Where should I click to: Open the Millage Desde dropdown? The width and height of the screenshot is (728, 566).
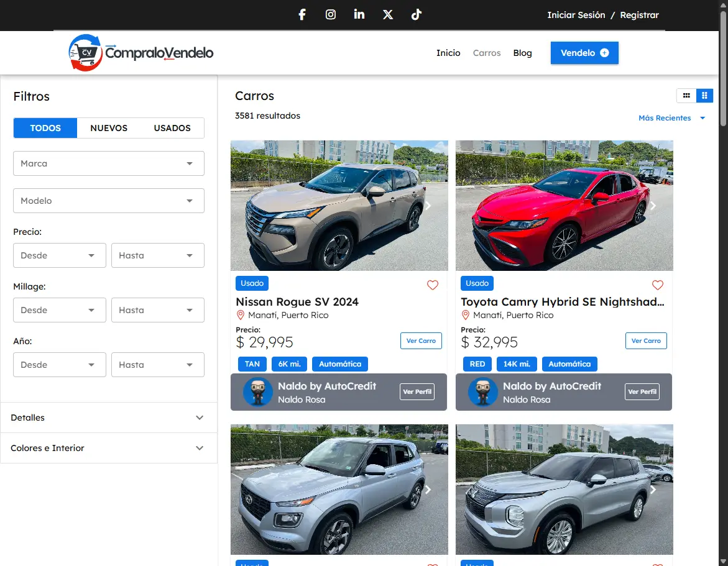[x=60, y=310]
